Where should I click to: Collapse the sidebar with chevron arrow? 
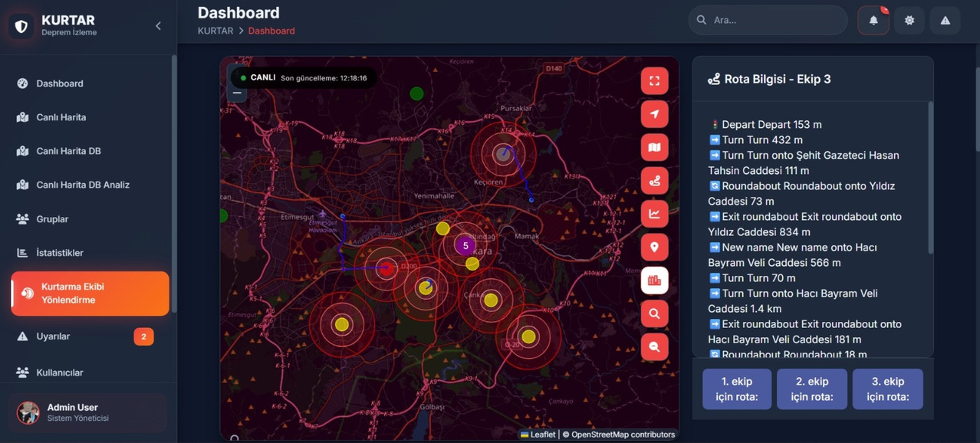coord(158,26)
